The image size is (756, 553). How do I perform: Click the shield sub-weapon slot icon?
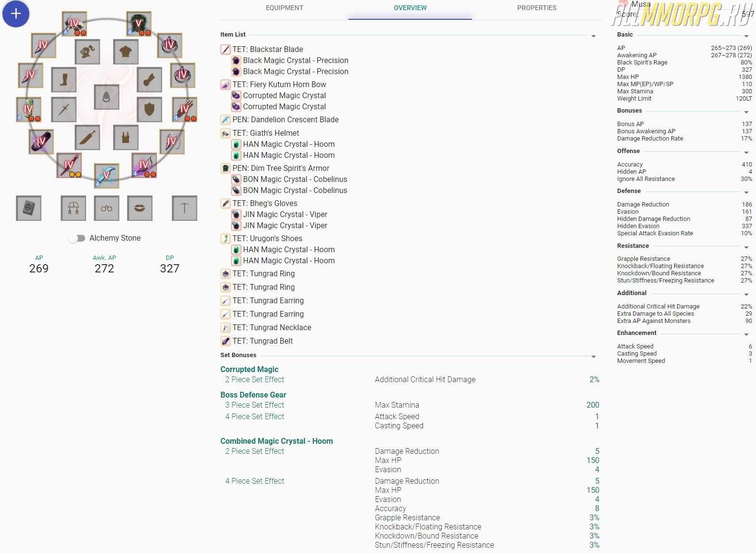tap(149, 110)
